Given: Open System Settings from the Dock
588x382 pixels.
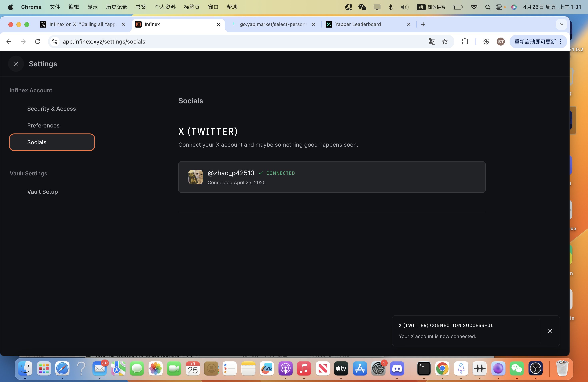Looking at the screenshot, I should (378, 368).
